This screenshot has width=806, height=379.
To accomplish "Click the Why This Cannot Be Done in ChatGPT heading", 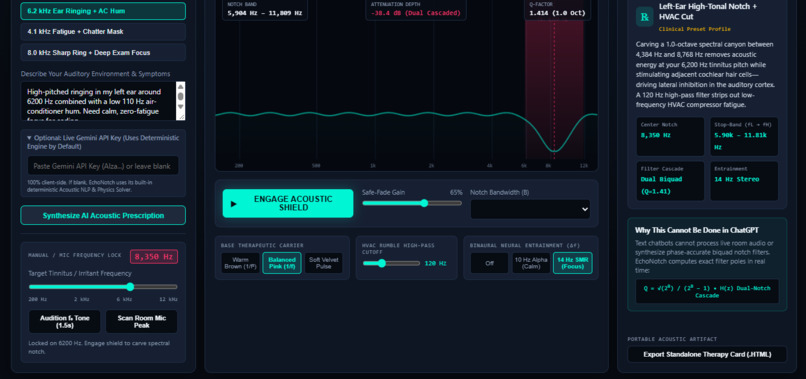I will tap(697, 230).
